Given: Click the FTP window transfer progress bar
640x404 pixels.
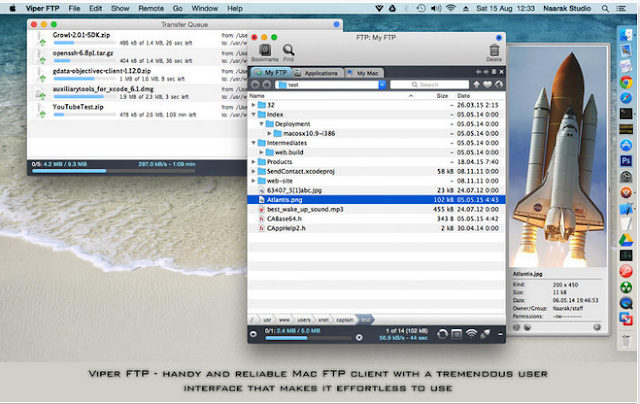Looking at the screenshot, I should (308, 338).
